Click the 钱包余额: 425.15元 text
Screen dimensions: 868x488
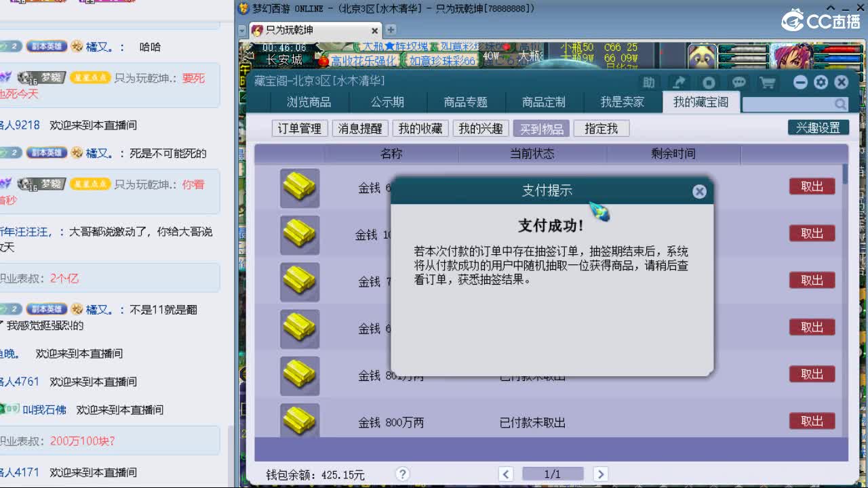(315, 475)
